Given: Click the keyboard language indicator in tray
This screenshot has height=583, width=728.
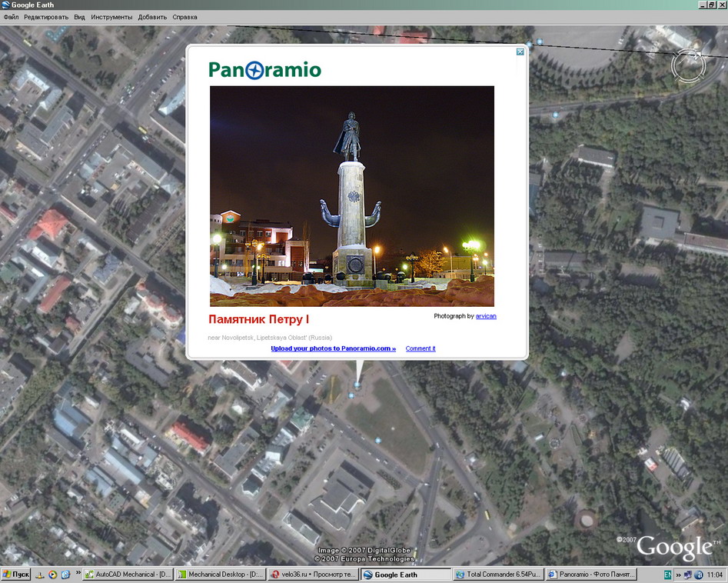Looking at the screenshot, I should coord(667,575).
